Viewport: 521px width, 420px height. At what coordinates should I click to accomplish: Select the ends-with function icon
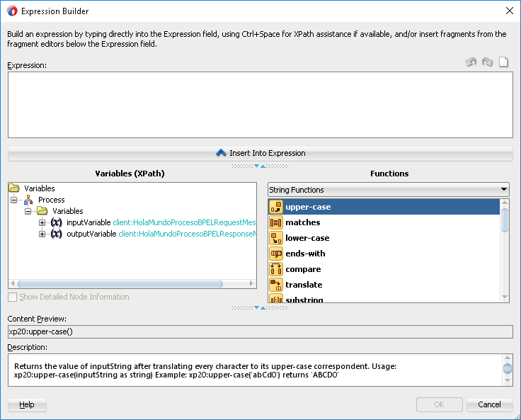[276, 254]
